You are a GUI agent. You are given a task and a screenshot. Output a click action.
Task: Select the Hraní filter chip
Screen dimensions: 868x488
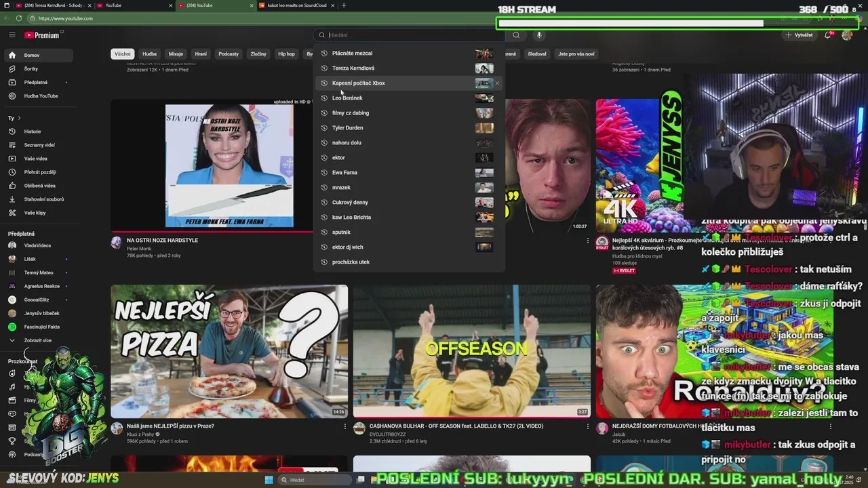201,54
